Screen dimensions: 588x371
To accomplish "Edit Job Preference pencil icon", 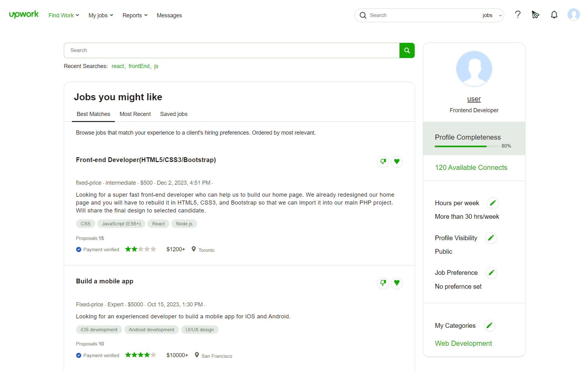I will point(491,273).
